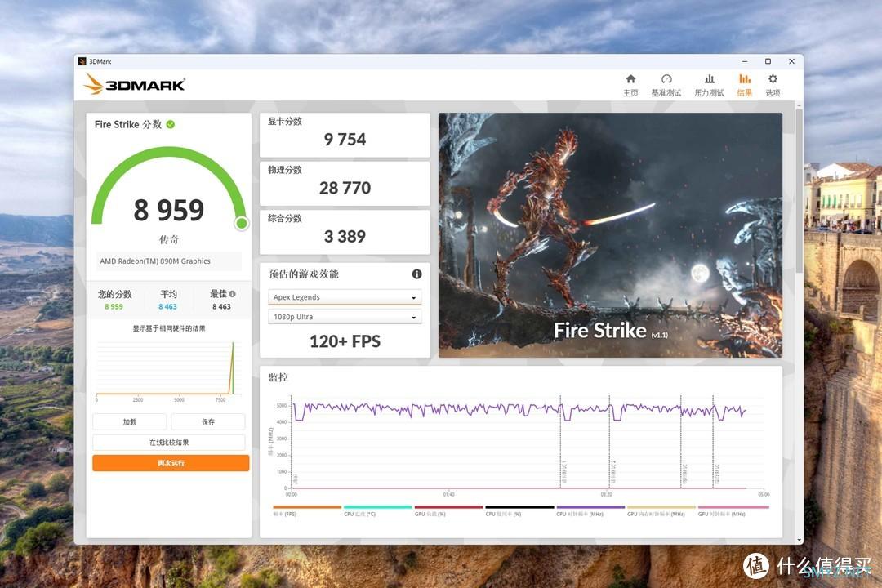Screen dimensions: 882x588
Task: Click the info icon beside 预估的游戏效能
Action: [416, 274]
